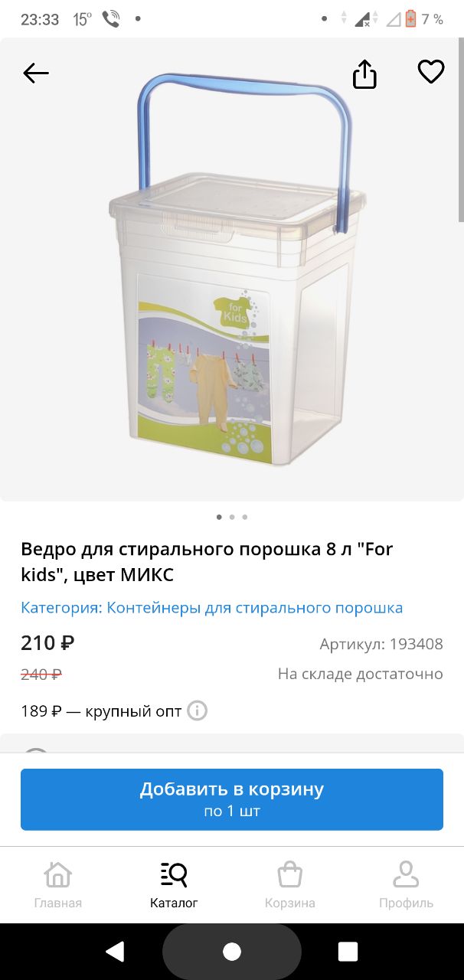Select the third image pagination dot
This screenshot has height=980, width=464.
tap(245, 517)
